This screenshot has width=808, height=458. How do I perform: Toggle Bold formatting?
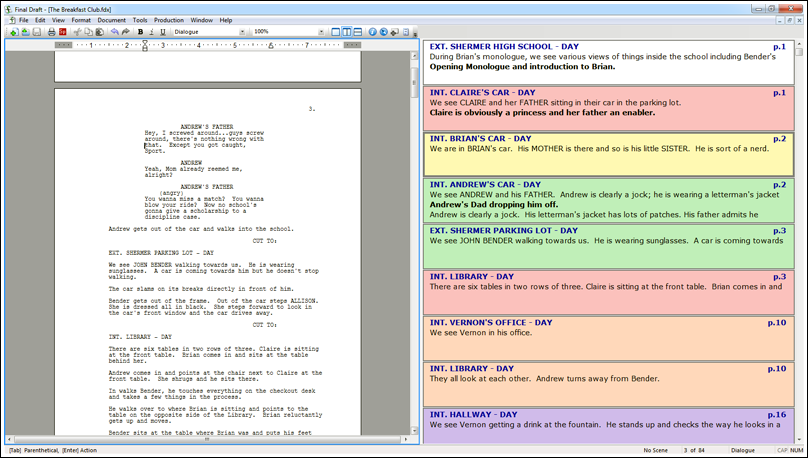pyautogui.click(x=140, y=32)
